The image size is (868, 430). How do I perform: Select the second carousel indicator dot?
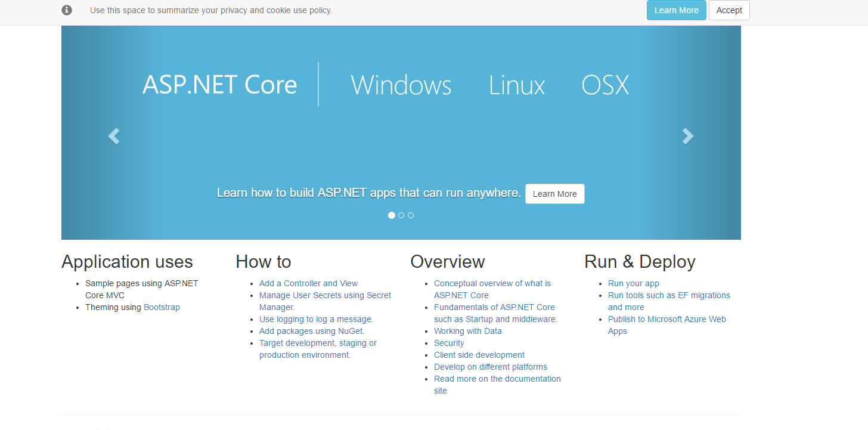point(401,215)
